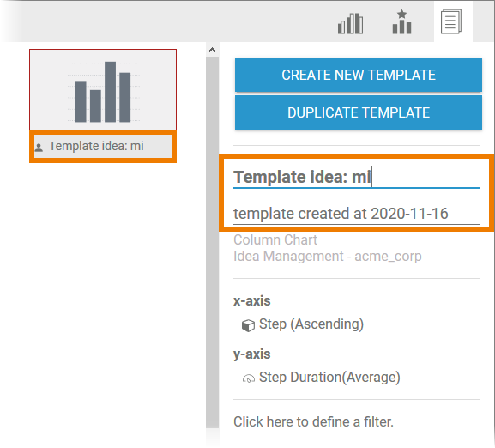Select the column chart template thumbnail
This screenshot has width=495, height=448.
pyautogui.click(x=103, y=89)
